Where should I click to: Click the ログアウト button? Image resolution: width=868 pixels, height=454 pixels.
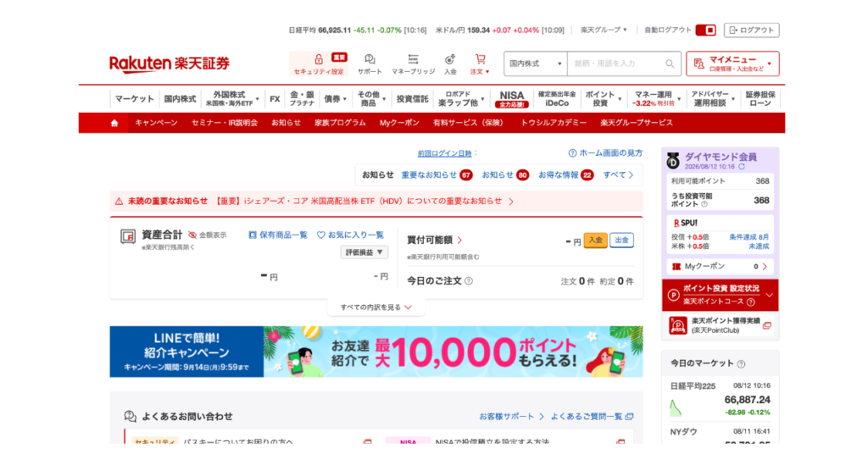click(752, 30)
